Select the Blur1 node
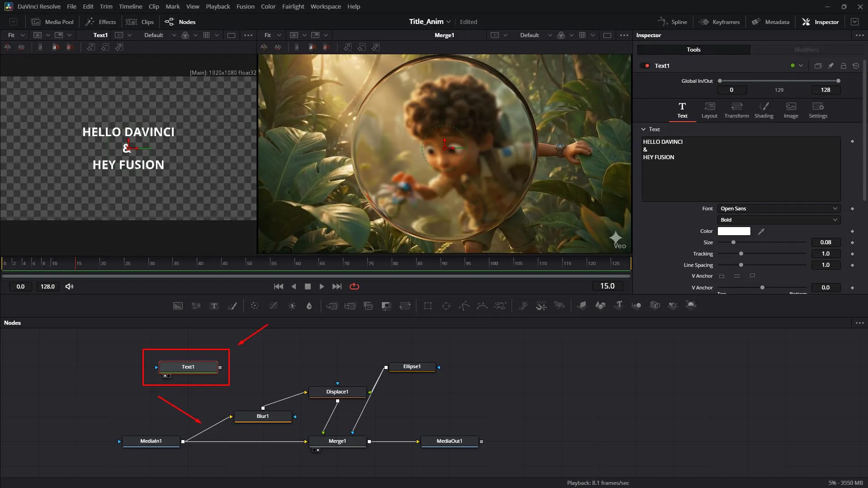 pyautogui.click(x=263, y=416)
